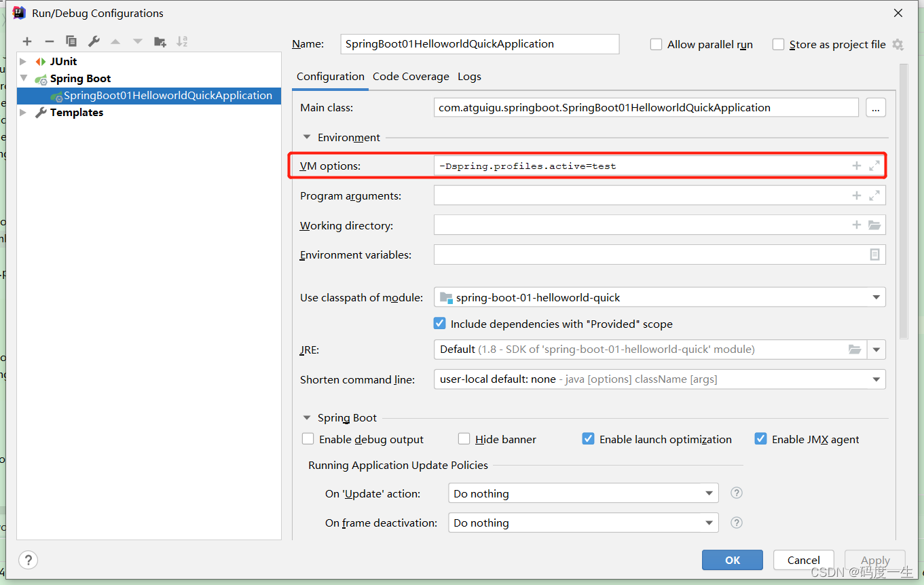Help icon next to Update action

[x=737, y=493]
